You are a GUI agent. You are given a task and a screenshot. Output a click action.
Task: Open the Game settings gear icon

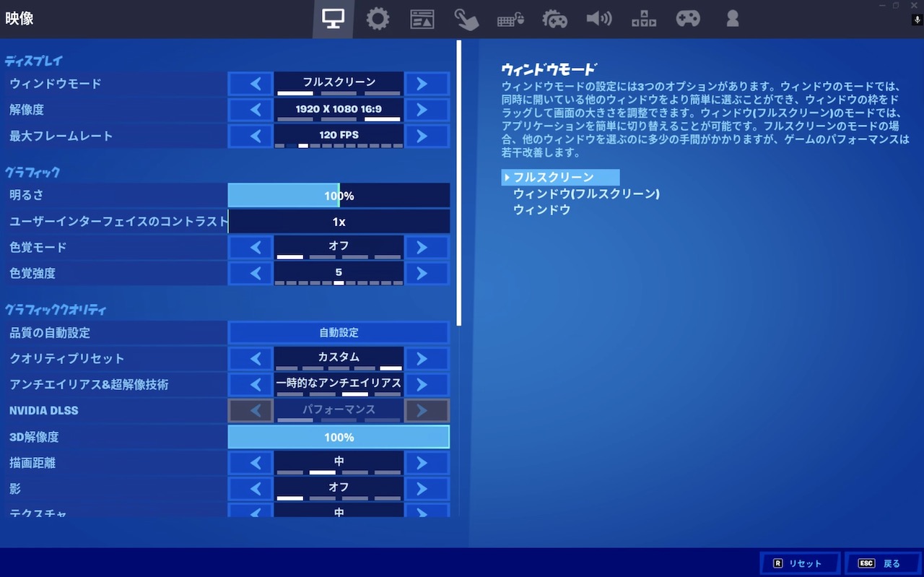pos(378,18)
